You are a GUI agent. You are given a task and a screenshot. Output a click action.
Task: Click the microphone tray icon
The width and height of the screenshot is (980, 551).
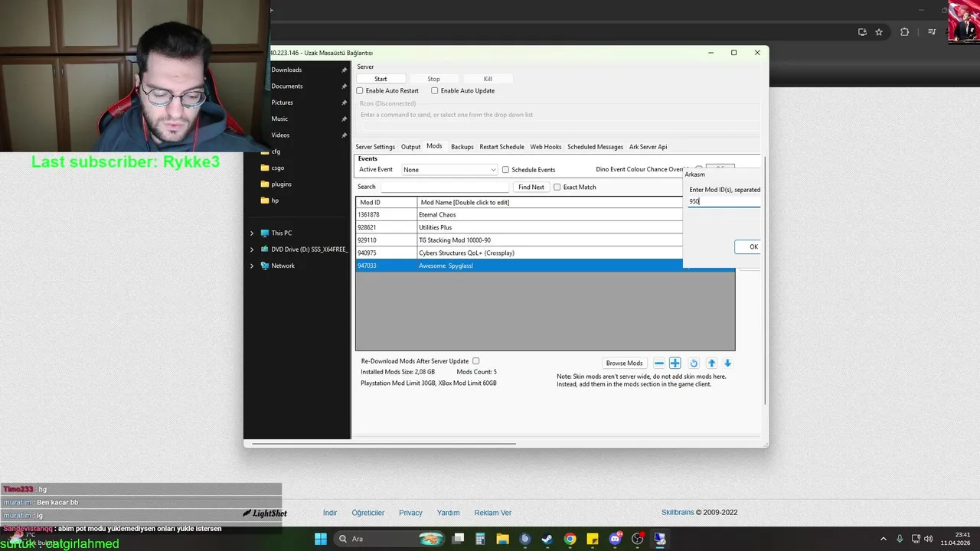900,539
